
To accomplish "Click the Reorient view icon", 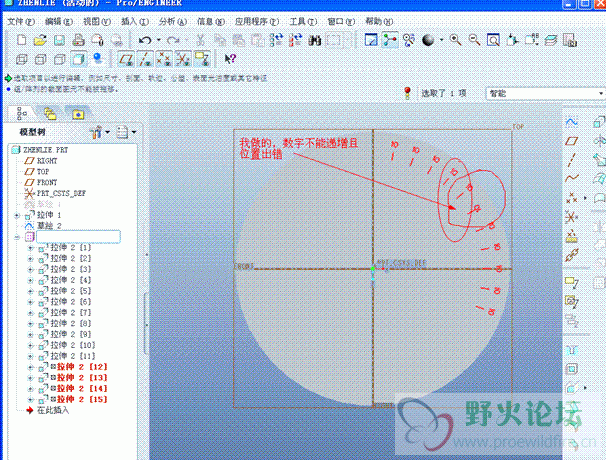I will point(512,40).
